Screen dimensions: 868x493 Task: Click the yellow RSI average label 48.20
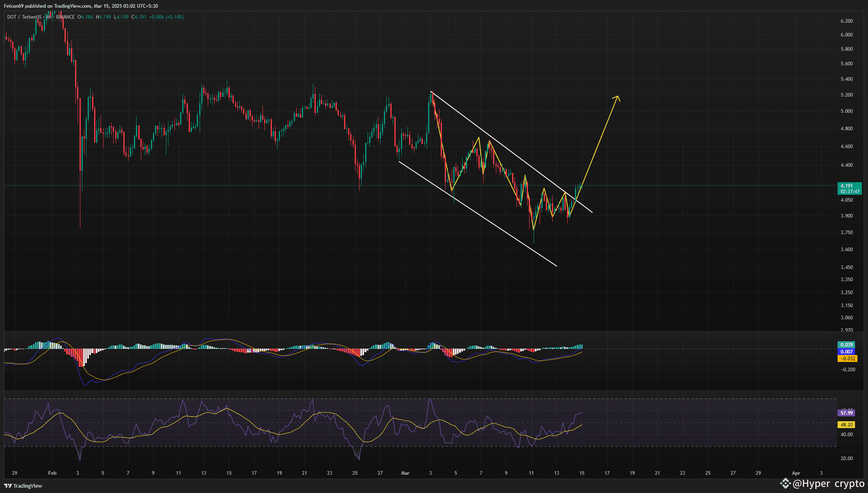pyautogui.click(x=846, y=425)
